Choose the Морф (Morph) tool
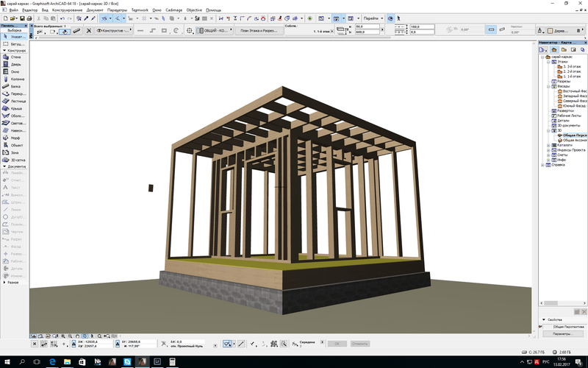 pyautogui.click(x=15, y=138)
